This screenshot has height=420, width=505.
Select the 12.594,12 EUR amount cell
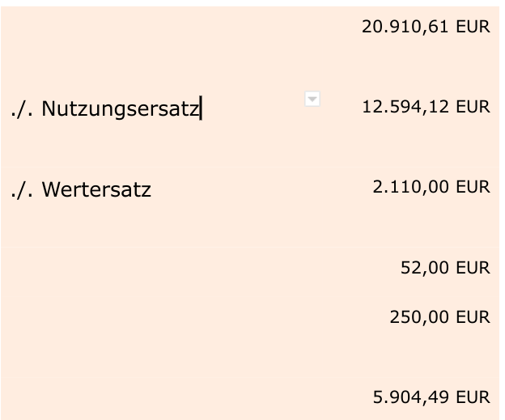(x=426, y=107)
